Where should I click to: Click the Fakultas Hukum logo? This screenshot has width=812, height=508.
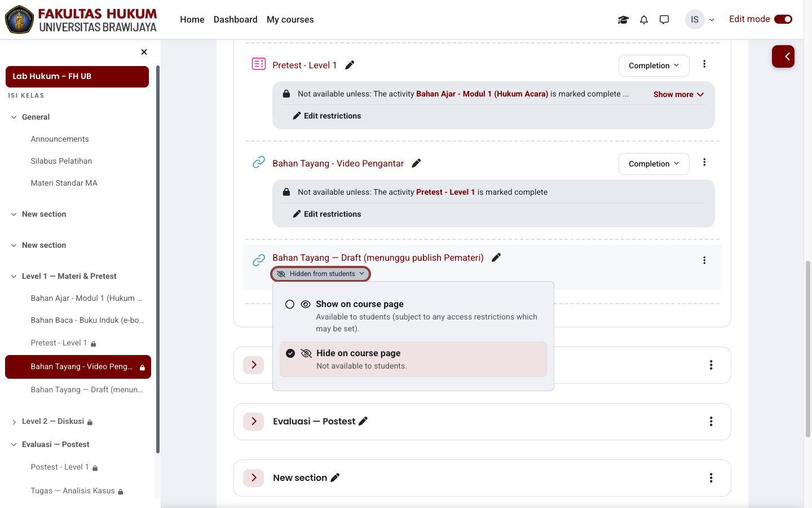click(x=81, y=20)
